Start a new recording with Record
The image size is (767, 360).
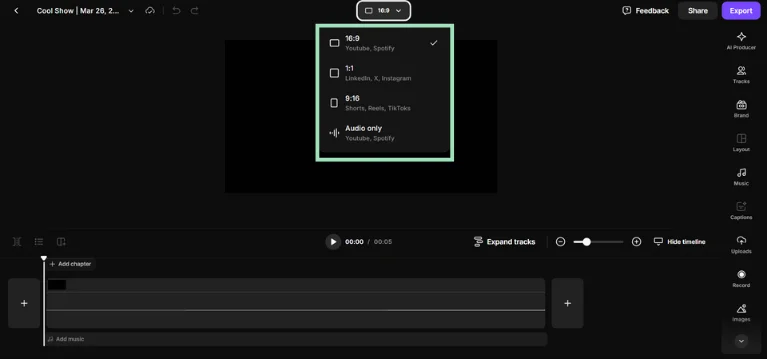point(741,278)
